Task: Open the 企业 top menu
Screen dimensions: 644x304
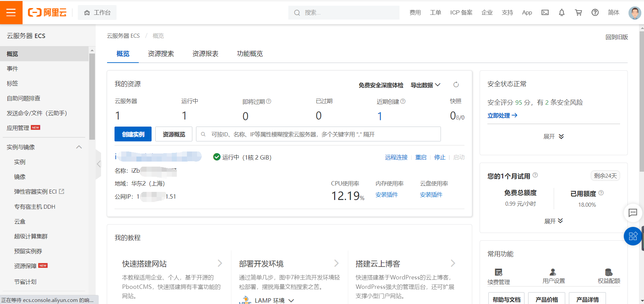Action: pyautogui.click(x=487, y=12)
